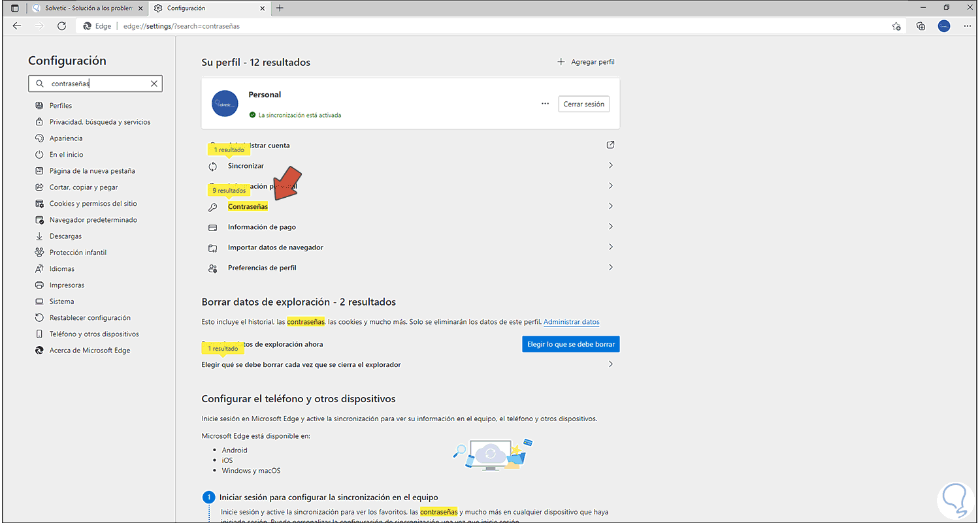The width and height of the screenshot is (980, 523).
Task: Open En el inicio power icon
Action: (39, 155)
